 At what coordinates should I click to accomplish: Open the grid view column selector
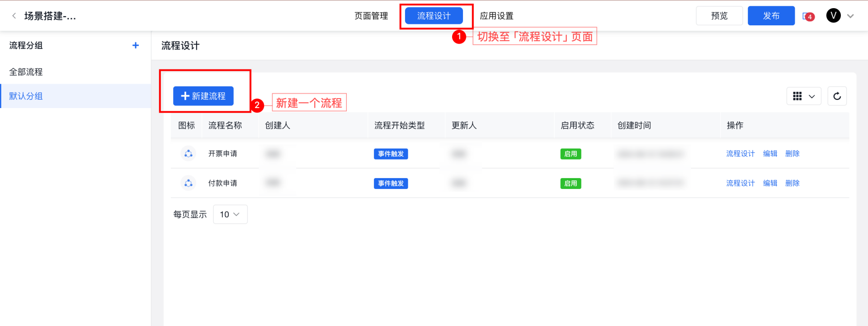point(804,96)
